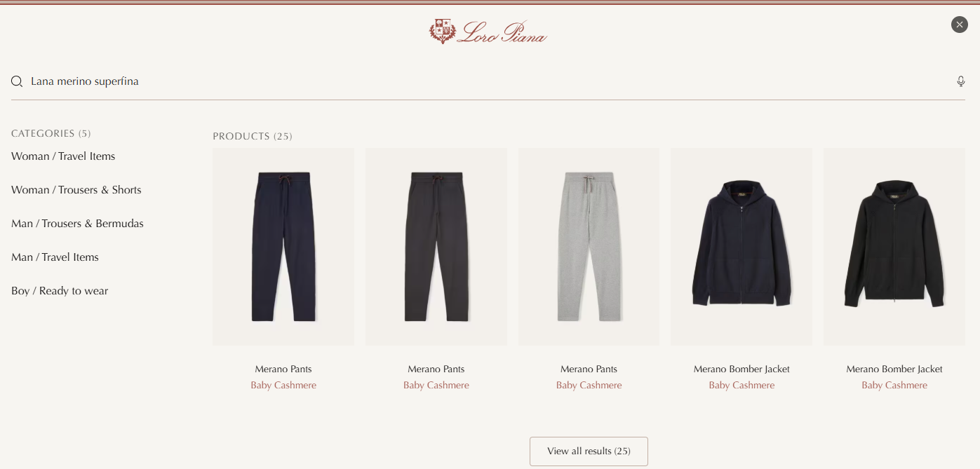Viewport: 980px width, 469px height.
Task: View the navy Merano Bomber Jacket image
Action: coord(741,247)
